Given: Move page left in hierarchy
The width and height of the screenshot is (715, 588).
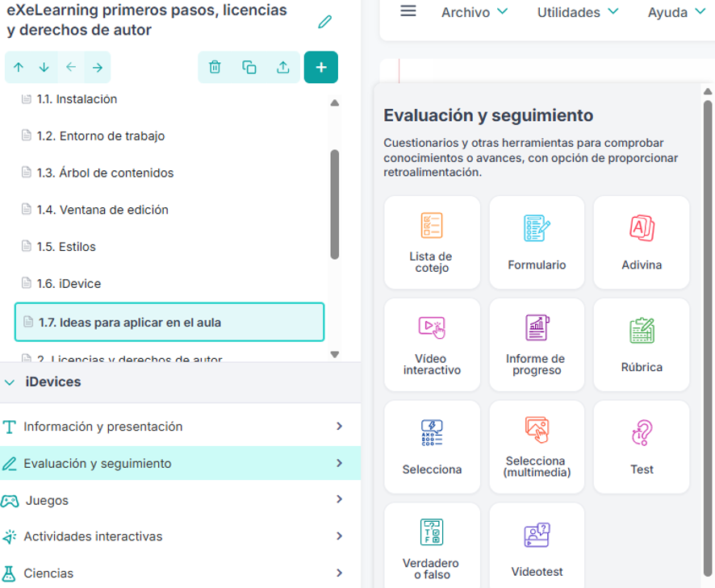Looking at the screenshot, I should click(71, 68).
